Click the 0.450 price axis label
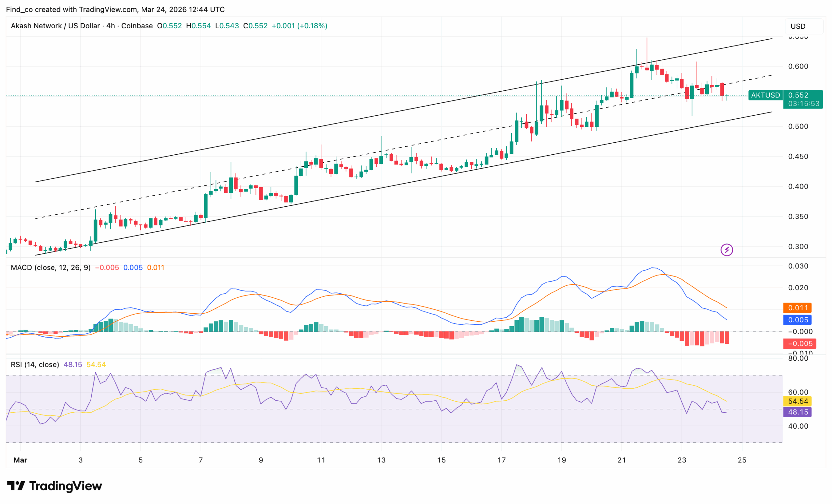Image resolution: width=832 pixels, height=504 pixels. click(x=798, y=157)
